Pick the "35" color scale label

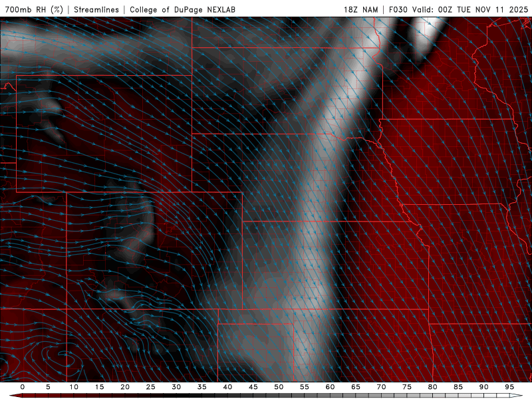(201, 387)
